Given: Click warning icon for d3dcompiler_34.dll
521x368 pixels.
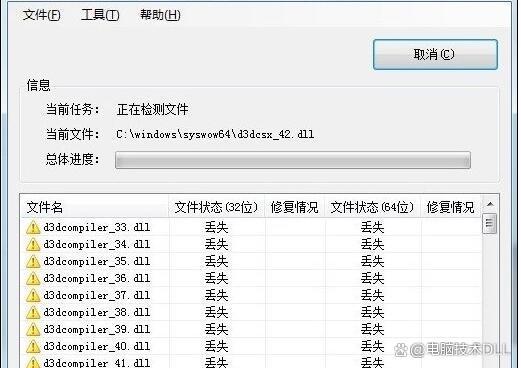Looking at the screenshot, I should coord(33,244).
